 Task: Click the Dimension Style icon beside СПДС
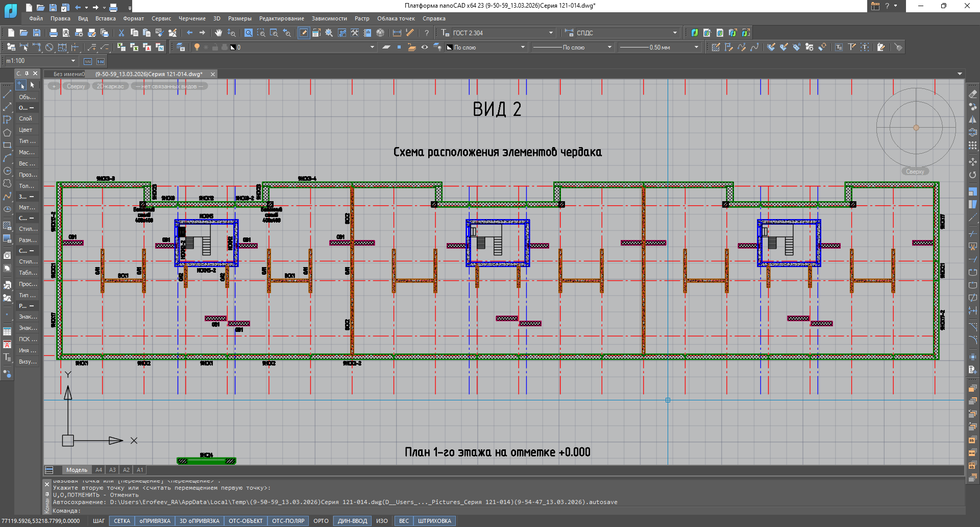point(569,33)
